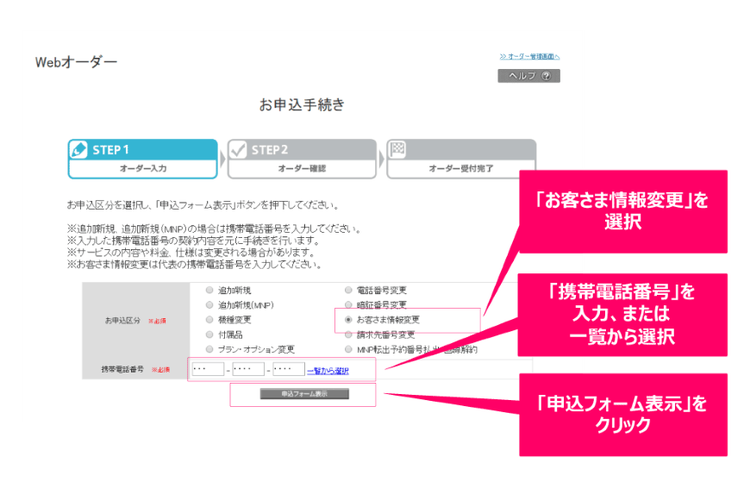Choose the 付属品 radio option

[210, 334]
